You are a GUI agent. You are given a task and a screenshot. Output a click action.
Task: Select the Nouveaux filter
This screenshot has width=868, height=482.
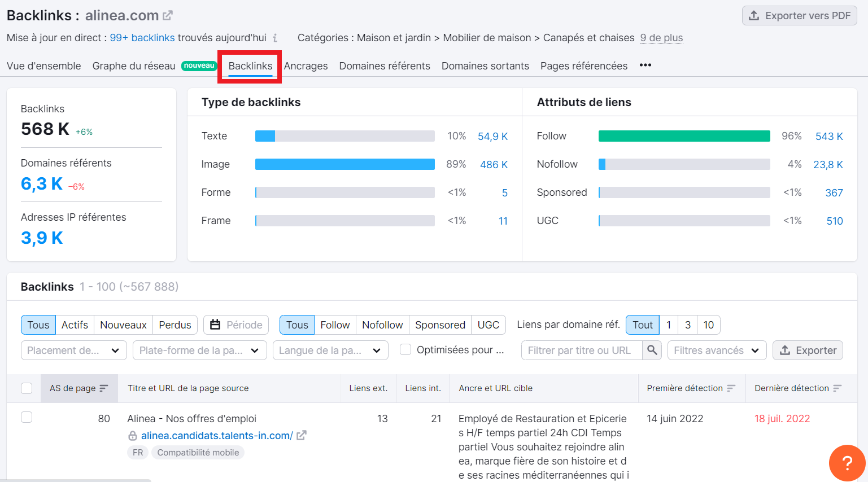[123, 325]
